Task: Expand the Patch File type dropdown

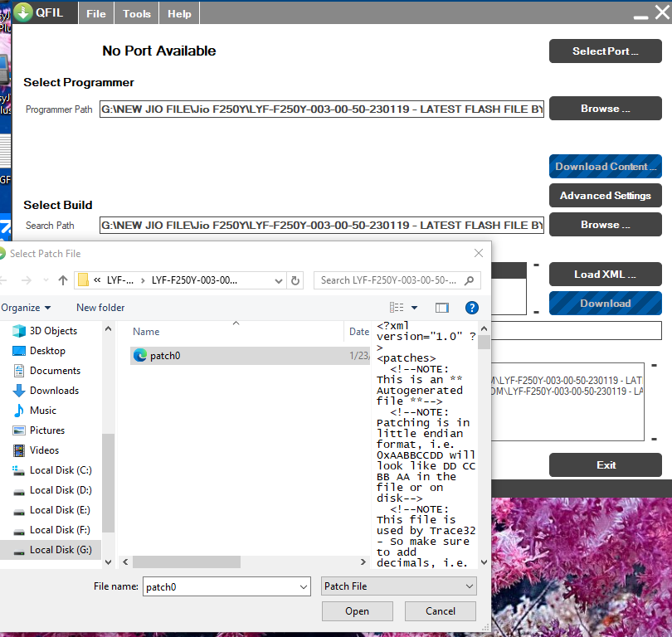Action: tap(470, 586)
